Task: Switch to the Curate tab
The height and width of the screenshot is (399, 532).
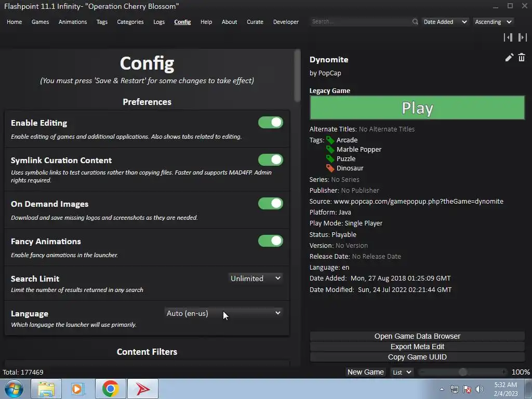Action: [x=255, y=22]
